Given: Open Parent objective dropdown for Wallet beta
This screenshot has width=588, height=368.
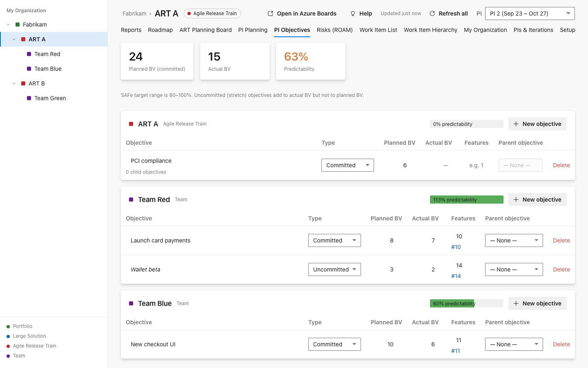Looking at the screenshot, I should click(514, 269).
